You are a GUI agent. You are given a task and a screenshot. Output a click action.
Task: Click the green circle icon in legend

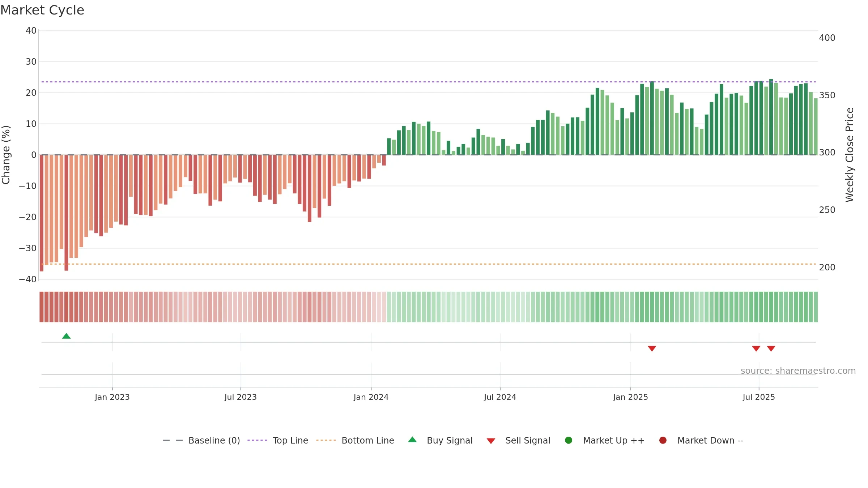pyautogui.click(x=569, y=440)
